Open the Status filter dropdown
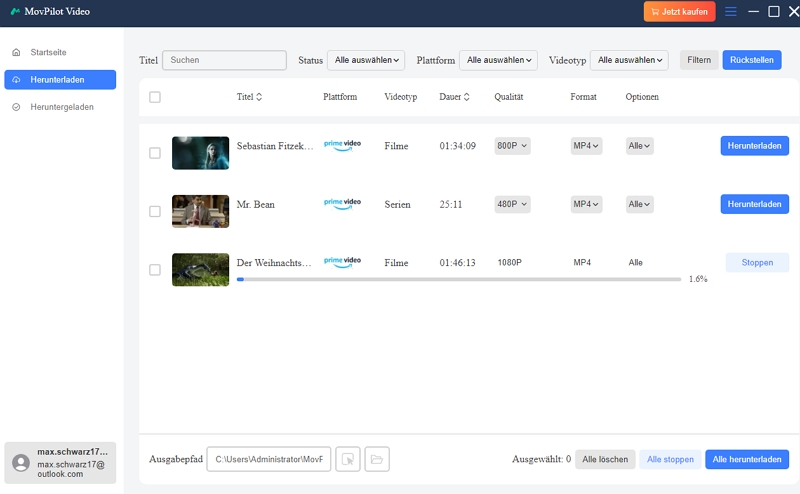This screenshot has height=494, width=800. [366, 60]
